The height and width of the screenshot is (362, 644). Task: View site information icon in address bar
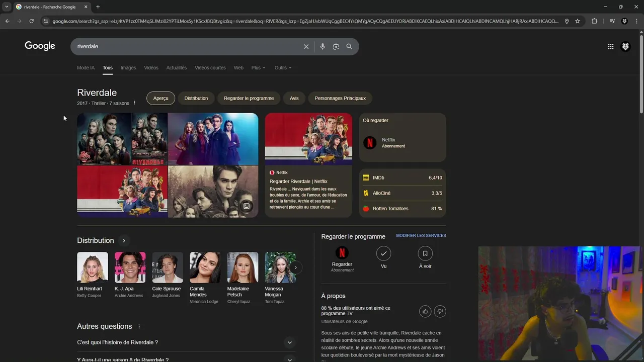click(x=46, y=21)
